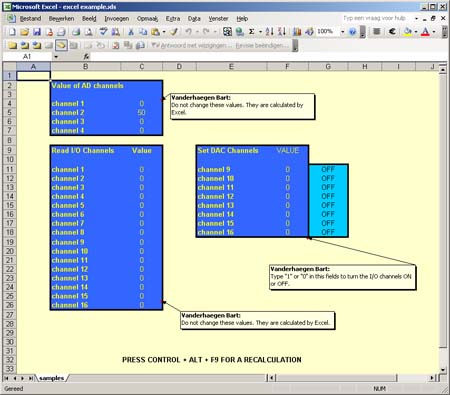The height and width of the screenshot is (395, 450).
Task: Create a new workbook with New icon
Action: (x=12, y=32)
